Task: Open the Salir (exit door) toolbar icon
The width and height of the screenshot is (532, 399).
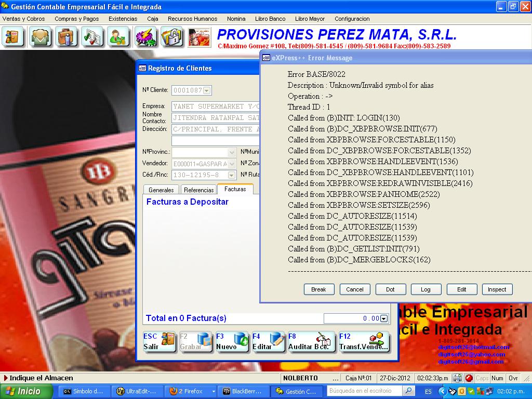Action: (x=11, y=37)
